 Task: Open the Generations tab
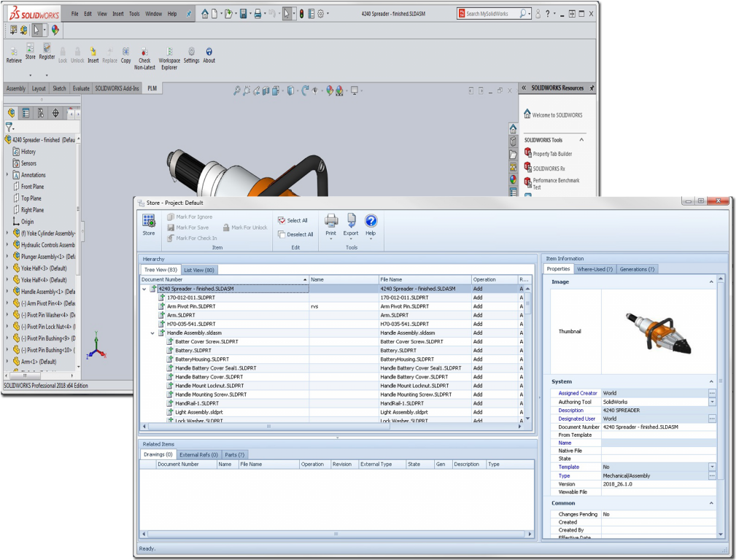tap(637, 269)
